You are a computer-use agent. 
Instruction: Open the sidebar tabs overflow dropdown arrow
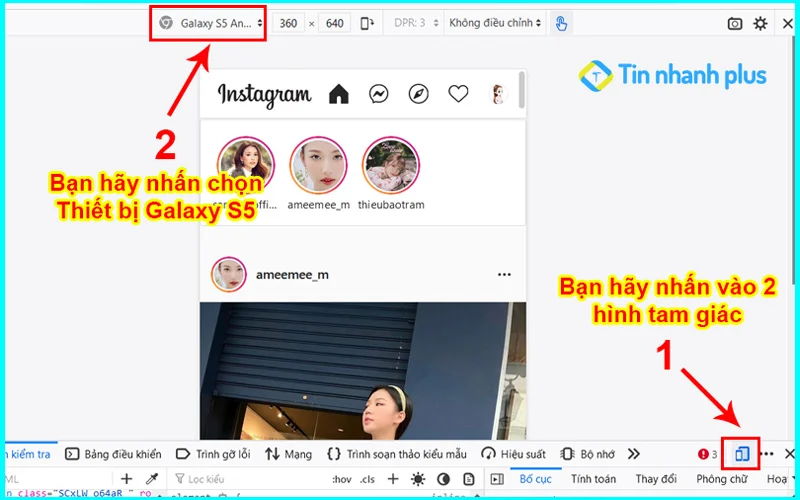click(x=793, y=479)
